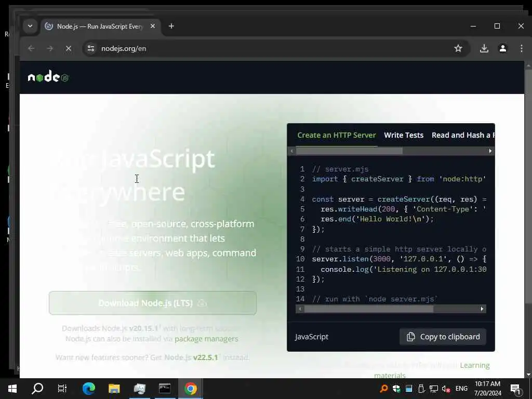Click the Chrome taskbar icon
The height and width of the screenshot is (399, 532).
(x=190, y=389)
